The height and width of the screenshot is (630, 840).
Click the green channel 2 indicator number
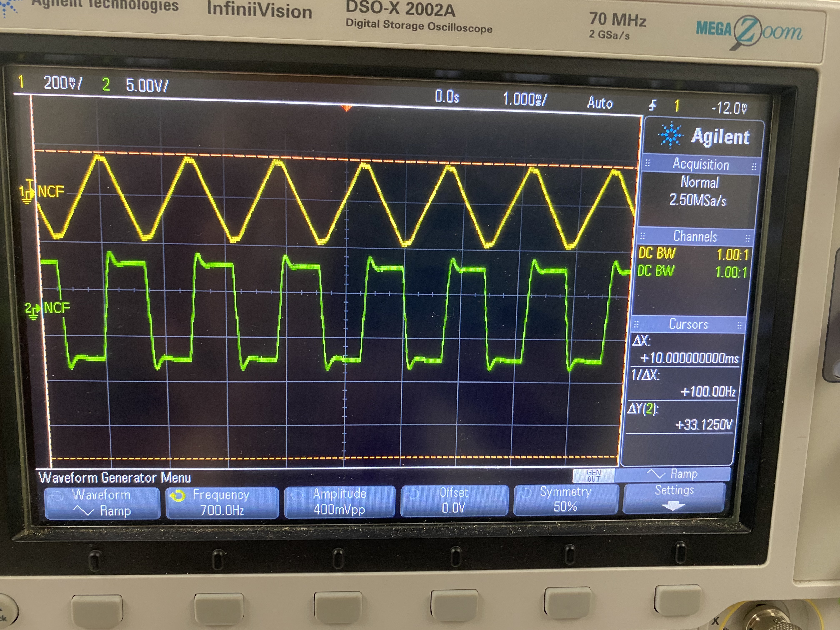[x=106, y=84]
